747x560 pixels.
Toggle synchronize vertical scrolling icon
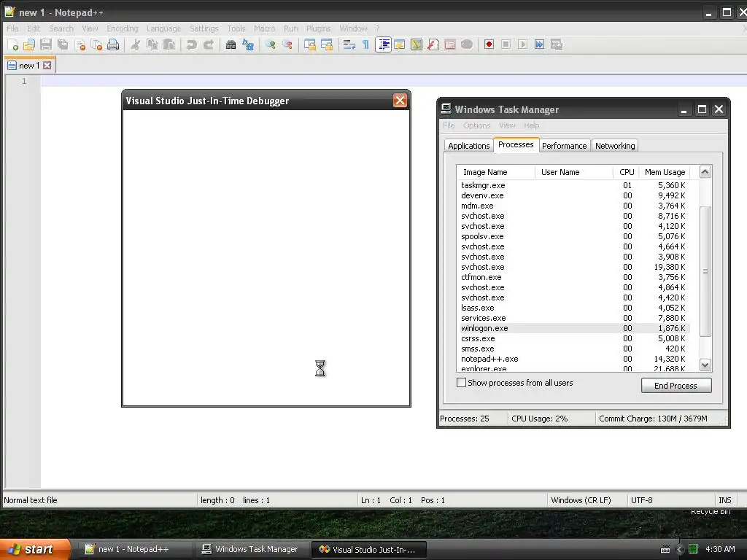[310, 44]
